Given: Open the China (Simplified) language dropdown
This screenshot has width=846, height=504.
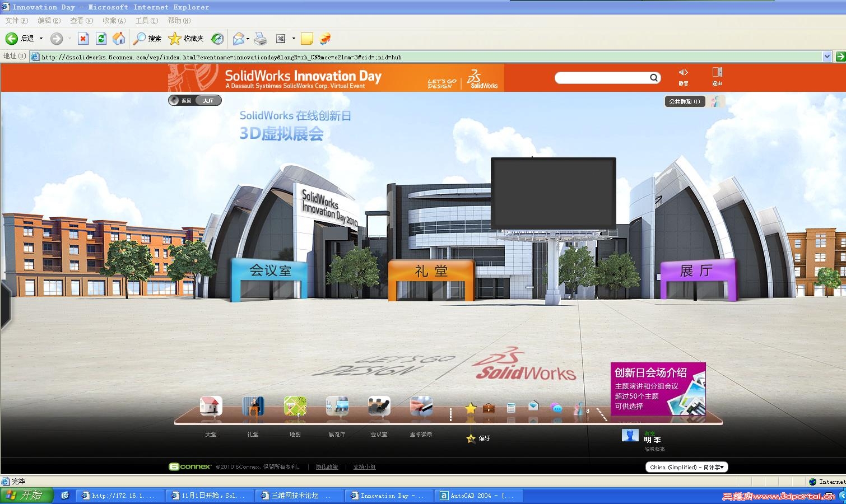Looking at the screenshot, I should [686, 467].
